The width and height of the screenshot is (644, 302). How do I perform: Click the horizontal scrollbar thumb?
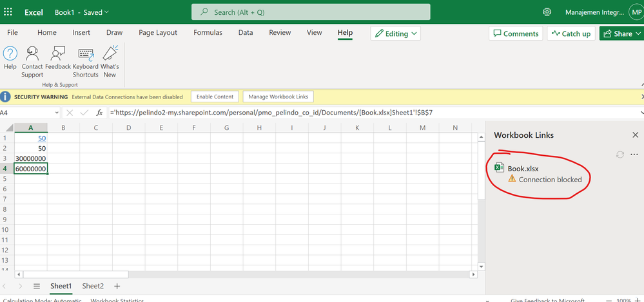pyautogui.click(x=76, y=274)
